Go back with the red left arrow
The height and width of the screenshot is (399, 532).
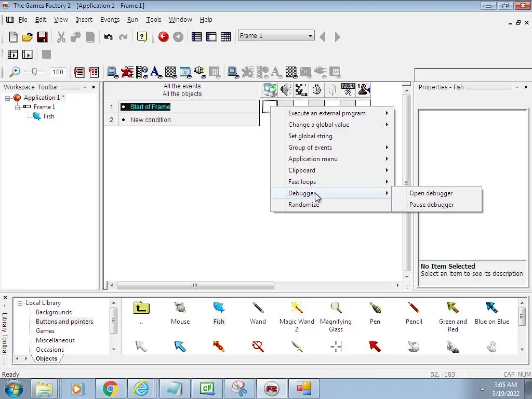(x=163, y=37)
